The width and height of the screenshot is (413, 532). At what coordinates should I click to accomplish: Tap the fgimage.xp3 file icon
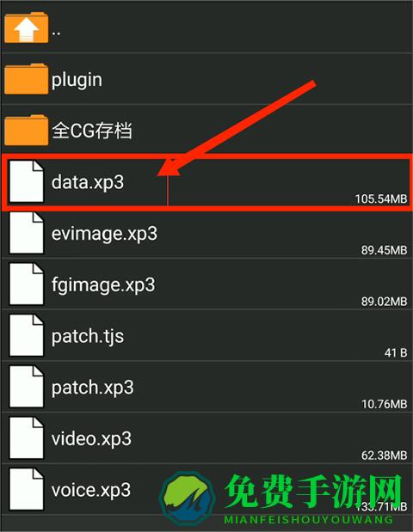[27, 284]
